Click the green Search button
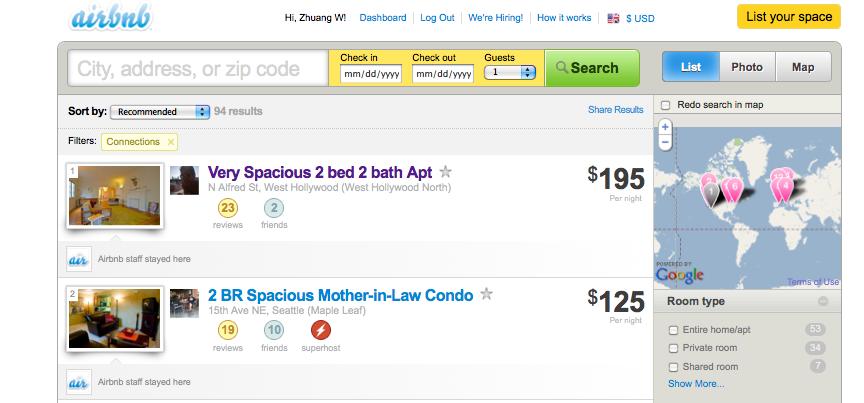The height and width of the screenshot is (403, 864). (x=592, y=68)
